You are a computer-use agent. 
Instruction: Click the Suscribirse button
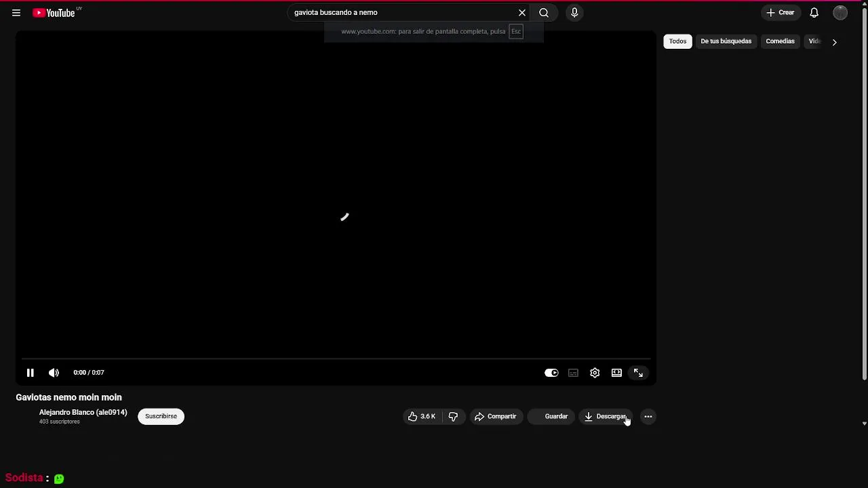(161, 416)
